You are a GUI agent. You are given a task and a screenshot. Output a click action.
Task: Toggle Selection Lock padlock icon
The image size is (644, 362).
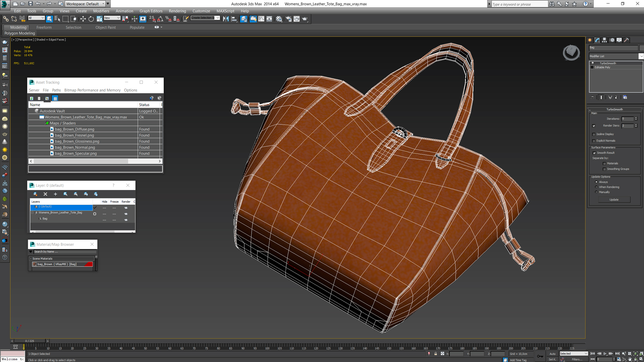tap(436, 354)
